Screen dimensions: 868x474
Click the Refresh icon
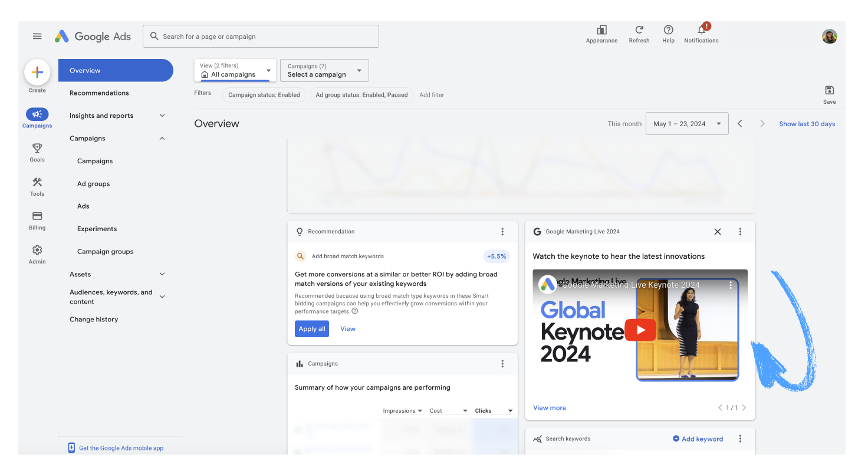(639, 30)
